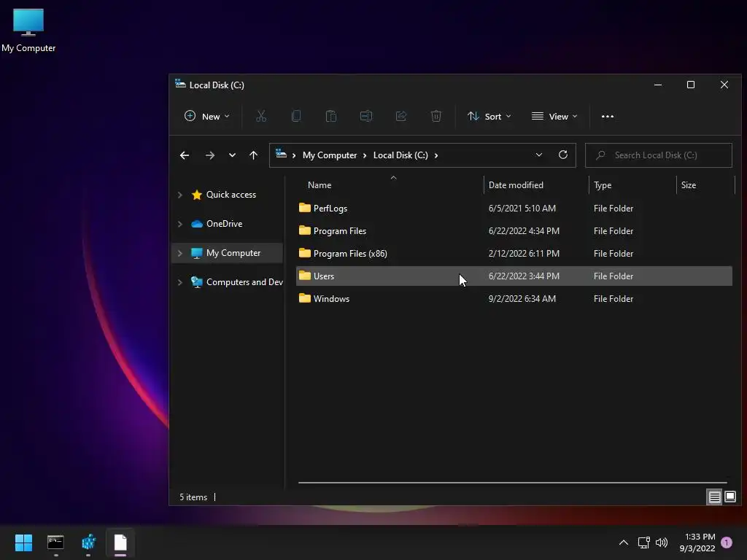Screen dimensions: 747x560
Task: Open the Sort dropdown menu
Action: tap(489, 116)
